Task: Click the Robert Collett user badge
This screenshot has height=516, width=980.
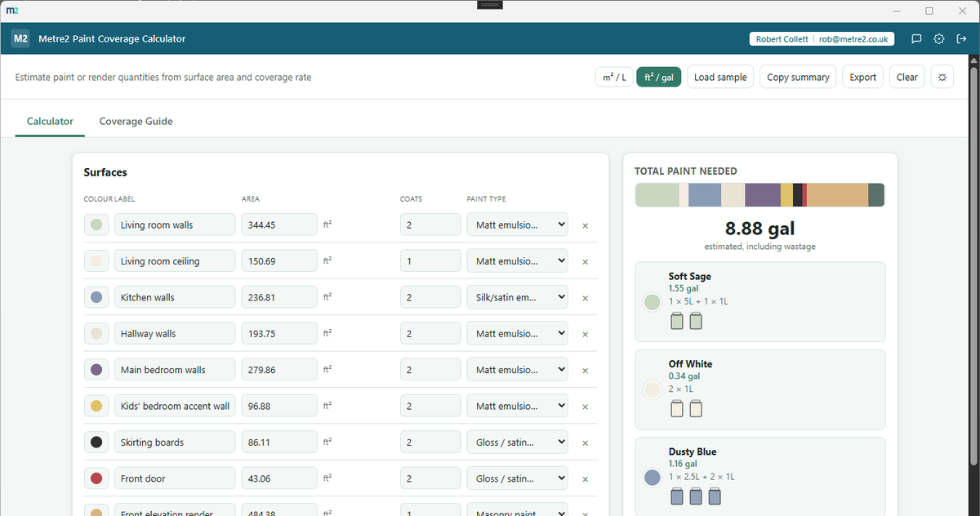Action: (822, 39)
